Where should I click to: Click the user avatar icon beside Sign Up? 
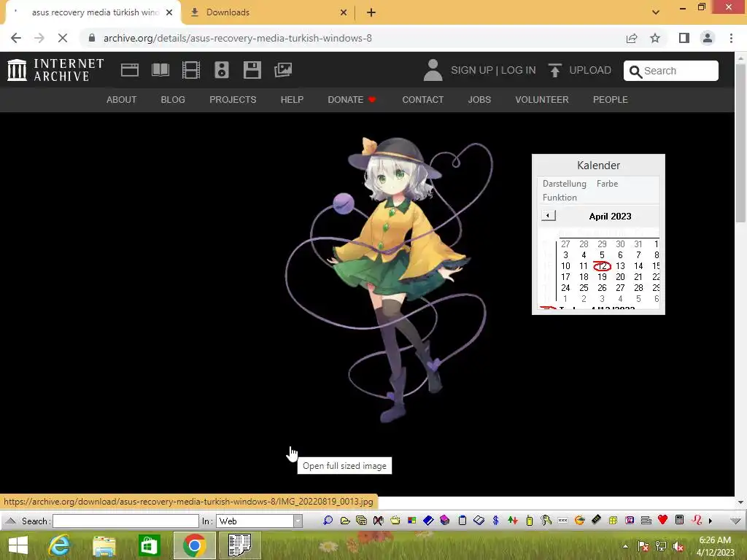[433, 70]
